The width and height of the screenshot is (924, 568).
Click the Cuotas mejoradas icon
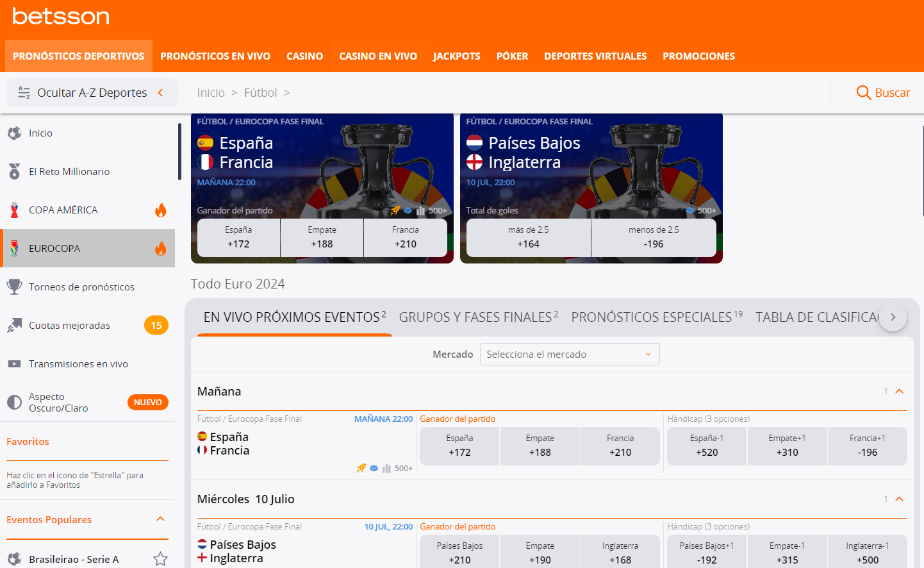(x=14, y=326)
